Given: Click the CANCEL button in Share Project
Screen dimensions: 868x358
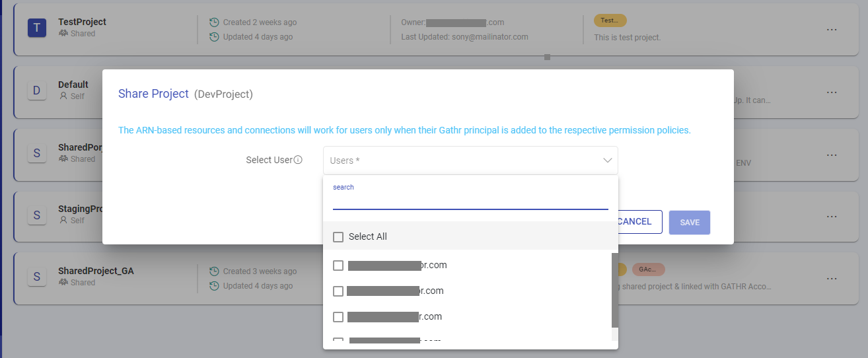Looking at the screenshot, I should [x=634, y=222].
